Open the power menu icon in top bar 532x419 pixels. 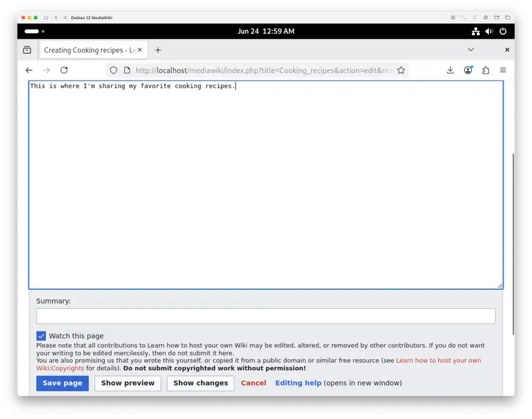point(503,31)
